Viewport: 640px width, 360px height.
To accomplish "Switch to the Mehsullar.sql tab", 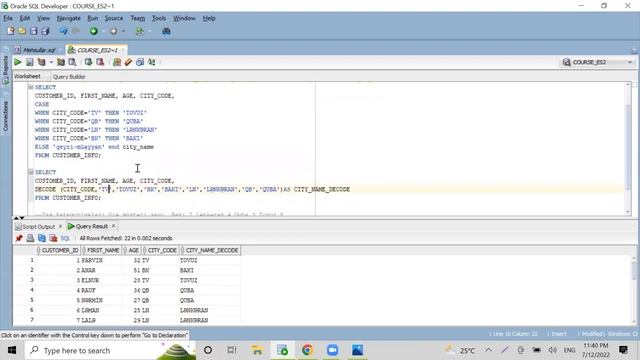I will [39, 50].
